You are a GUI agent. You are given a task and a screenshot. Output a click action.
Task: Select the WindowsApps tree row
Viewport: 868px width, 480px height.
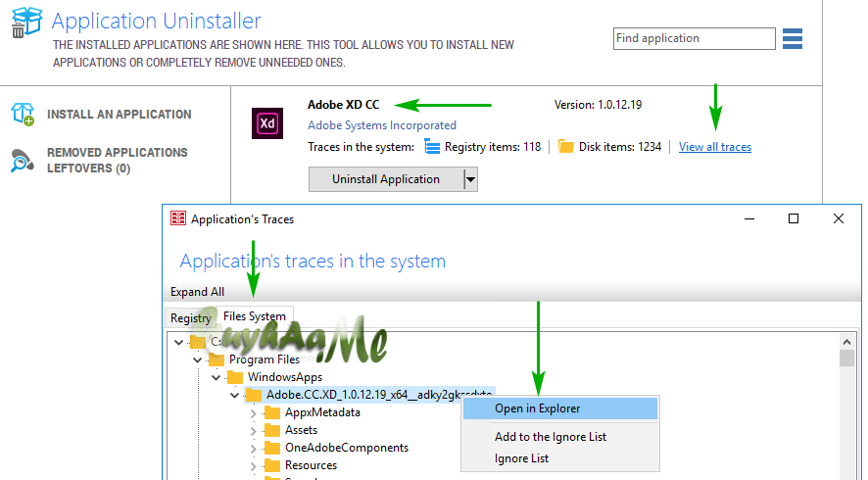coord(284,377)
